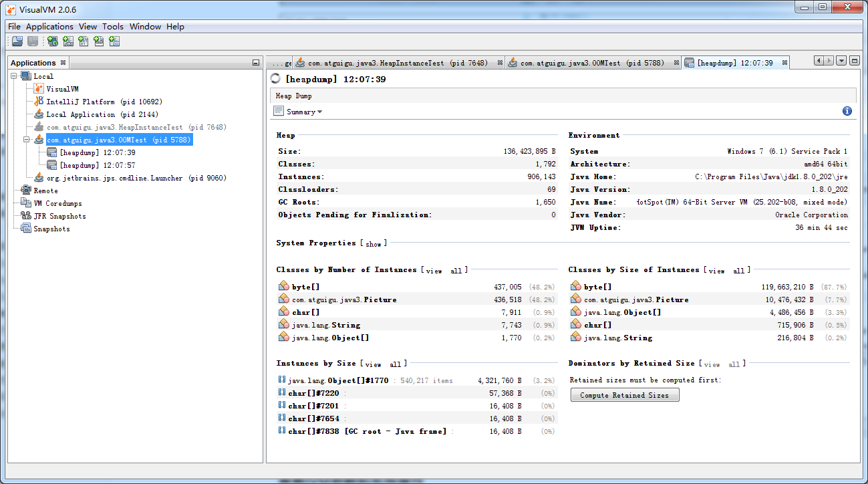This screenshot has width=868, height=484.
Task: Click the JFR Snapshots node icon
Action: coord(26,216)
